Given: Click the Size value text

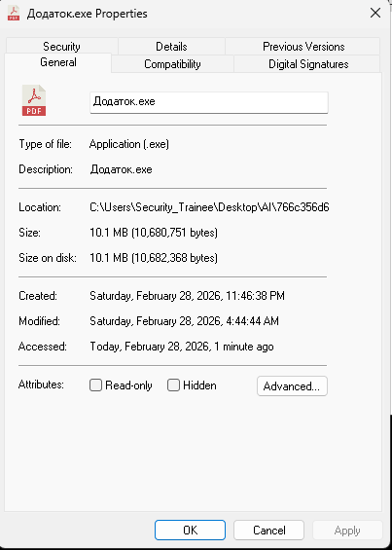Looking at the screenshot, I should 154,233.
